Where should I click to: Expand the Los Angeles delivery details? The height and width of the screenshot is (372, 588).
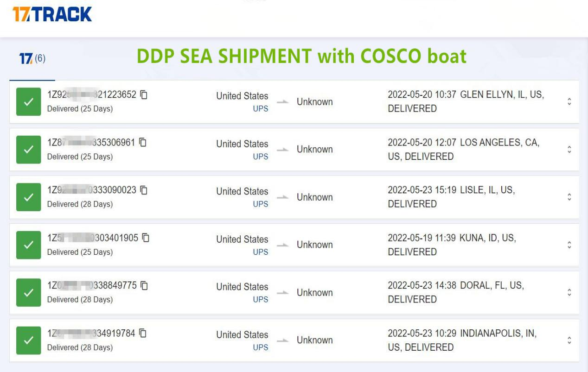click(569, 150)
